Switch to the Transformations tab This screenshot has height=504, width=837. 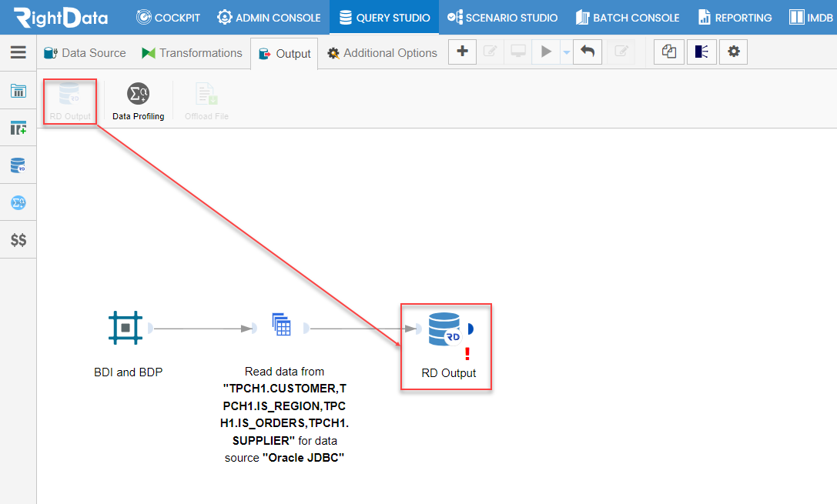[192, 52]
